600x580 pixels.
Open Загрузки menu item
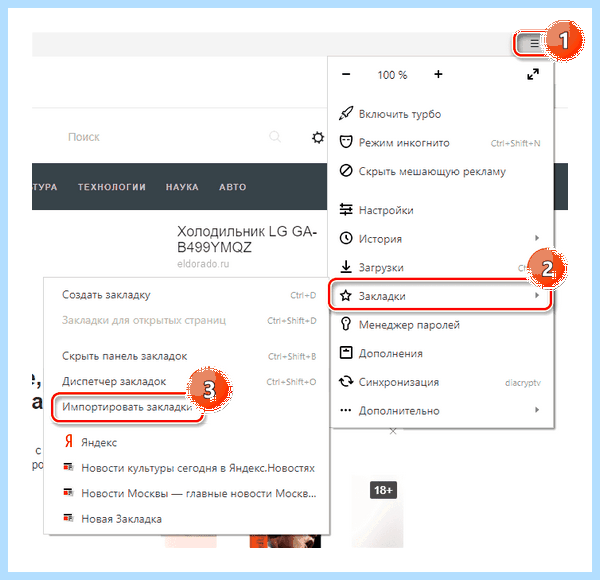tap(440, 267)
